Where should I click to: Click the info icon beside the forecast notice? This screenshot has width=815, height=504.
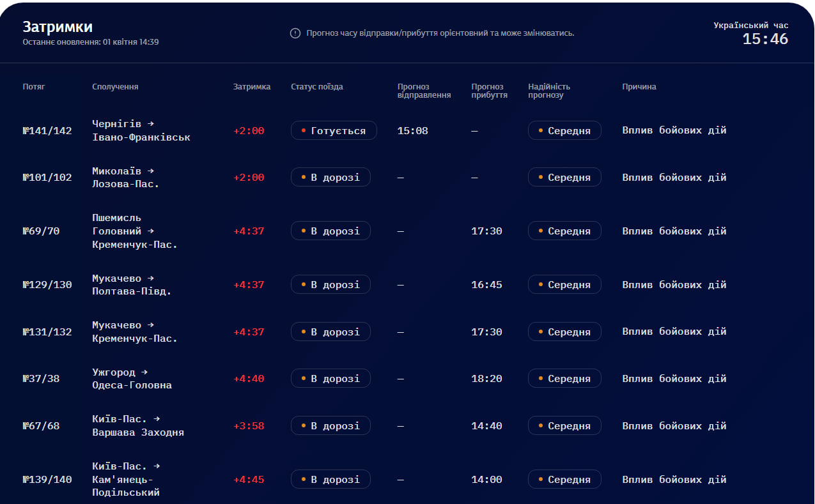click(295, 33)
